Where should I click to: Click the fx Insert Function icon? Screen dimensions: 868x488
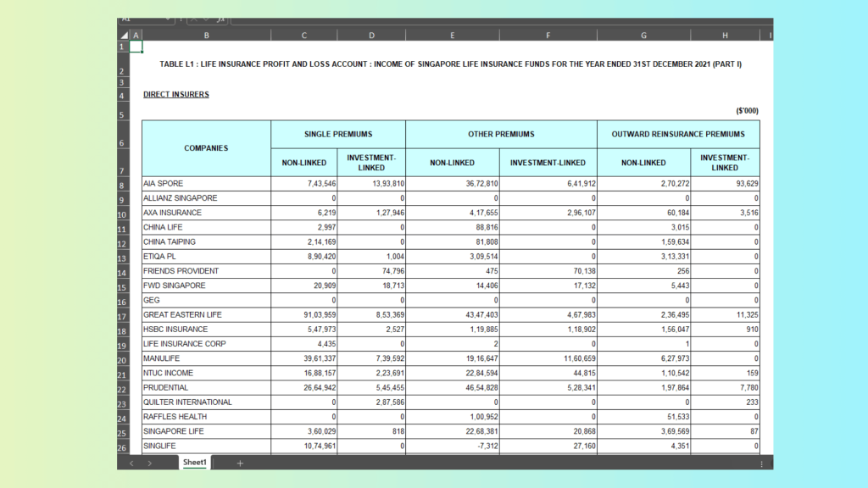tap(221, 19)
